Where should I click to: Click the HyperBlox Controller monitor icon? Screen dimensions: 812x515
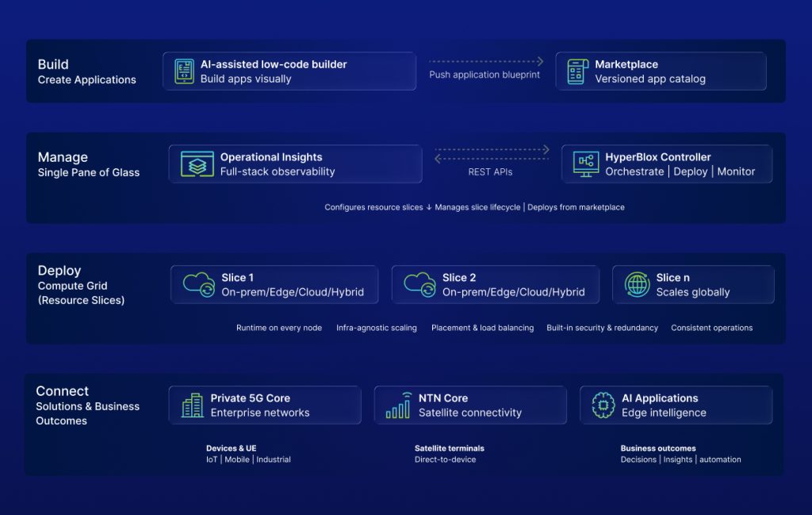(x=586, y=163)
